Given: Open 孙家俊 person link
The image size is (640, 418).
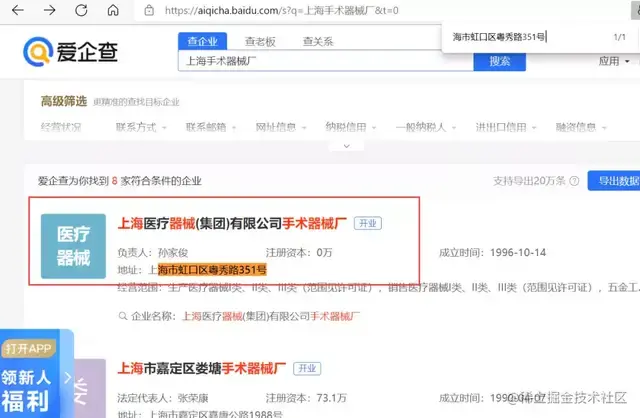Looking at the screenshot, I should click(173, 253).
